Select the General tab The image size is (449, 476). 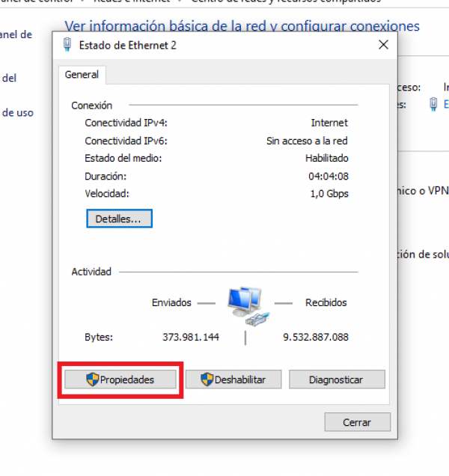point(82,75)
